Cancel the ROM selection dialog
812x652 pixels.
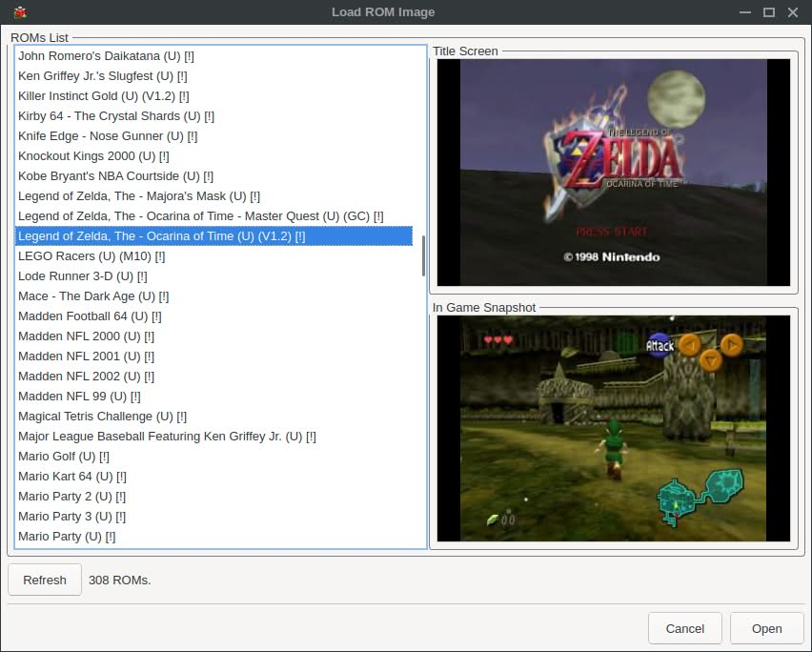click(x=684, y=628)
